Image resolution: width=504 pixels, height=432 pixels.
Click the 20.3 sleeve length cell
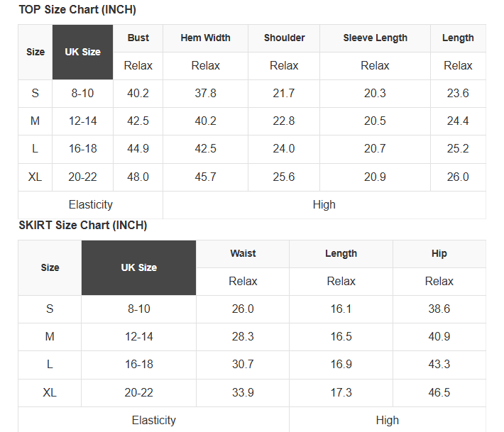click(375, 93)
